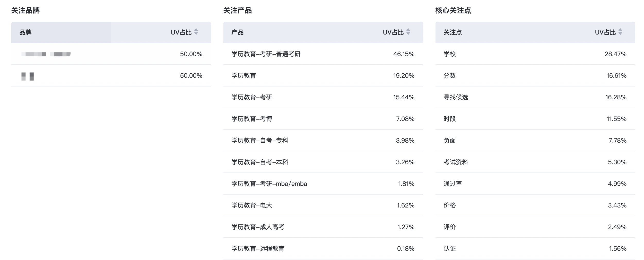Open 学历教育-自考-专科 product entry
Viewport: 644px width, 260px height.
(x=260, y=141)
